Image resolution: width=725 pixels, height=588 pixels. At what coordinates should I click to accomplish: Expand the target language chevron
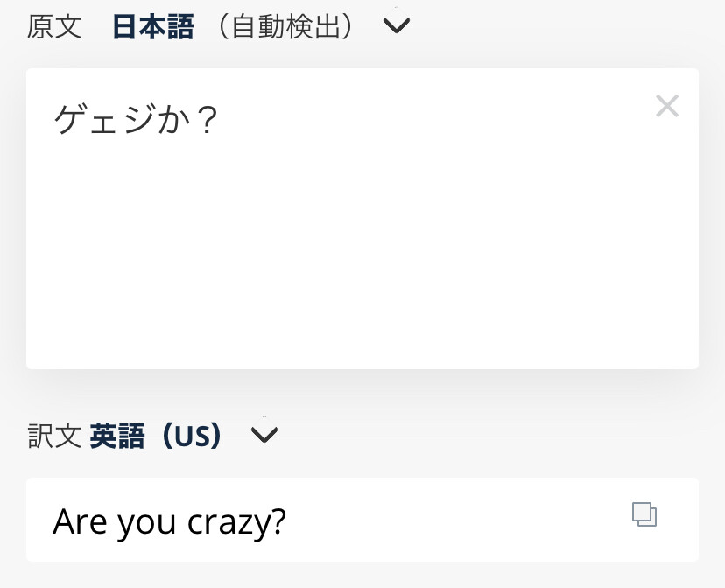pyautogui.click(x=264, y=434)
